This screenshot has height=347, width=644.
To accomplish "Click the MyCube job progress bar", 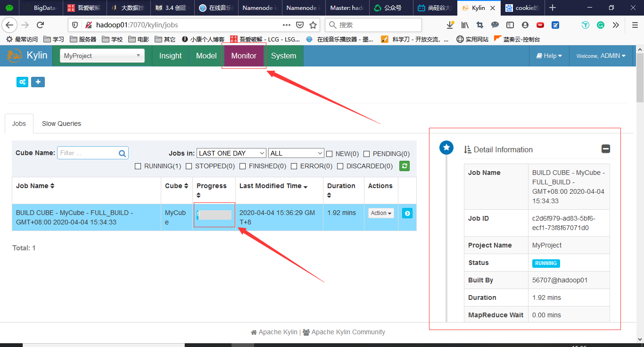I will tap(214, 215).
